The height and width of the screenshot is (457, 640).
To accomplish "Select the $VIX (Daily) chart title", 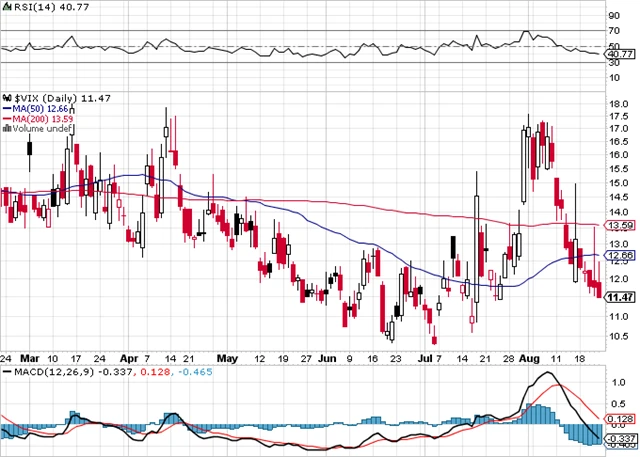I will (x=47, y=98).
